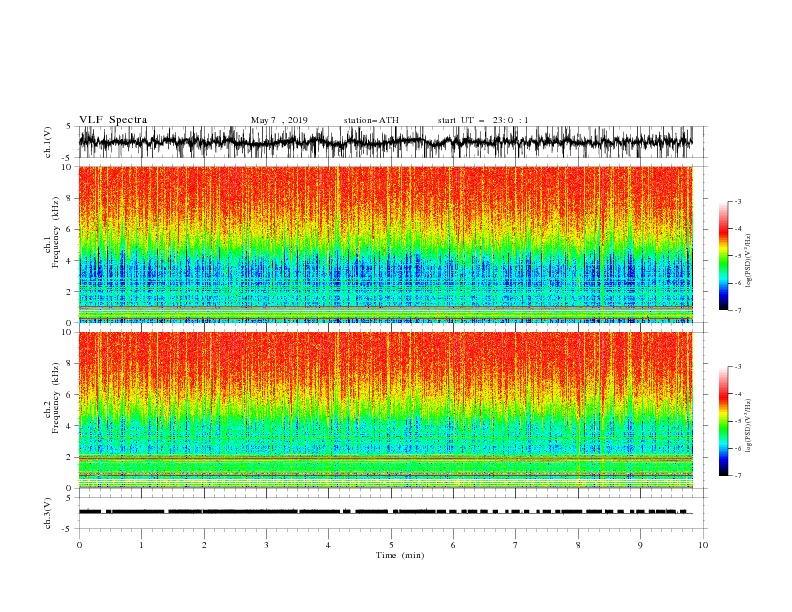Screen dimensions: 792x612
Task: Click the ch.2 spectrogram plot
Action: [385, 410]
